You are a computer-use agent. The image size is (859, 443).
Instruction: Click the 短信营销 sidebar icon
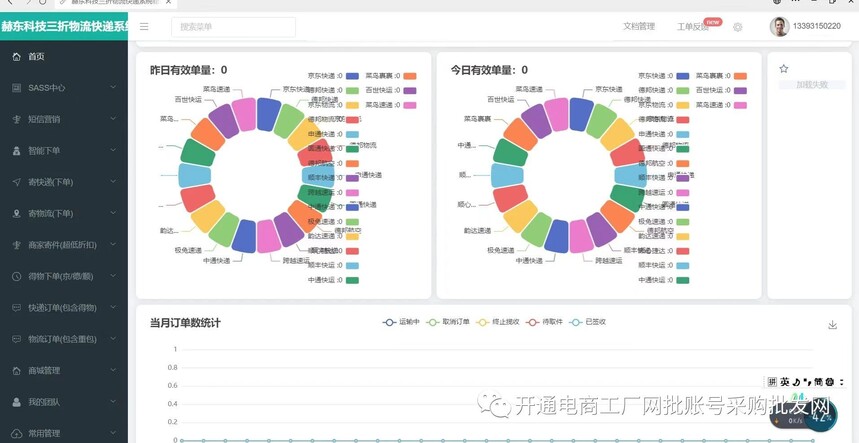pos(16,119)
